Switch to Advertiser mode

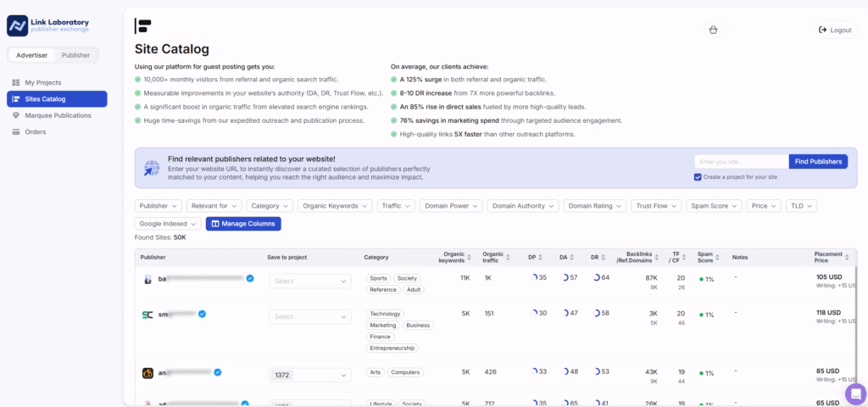click(x=32, y=55)
